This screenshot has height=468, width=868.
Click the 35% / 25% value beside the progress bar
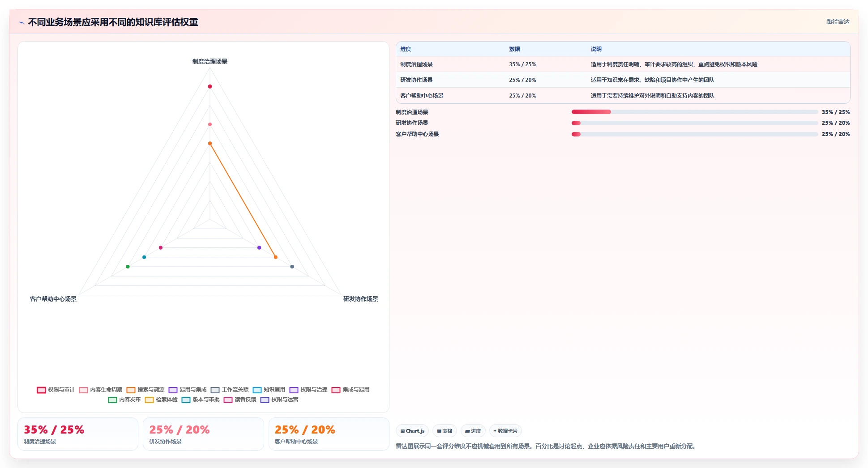pyautogui.click(x=835, y=112)
